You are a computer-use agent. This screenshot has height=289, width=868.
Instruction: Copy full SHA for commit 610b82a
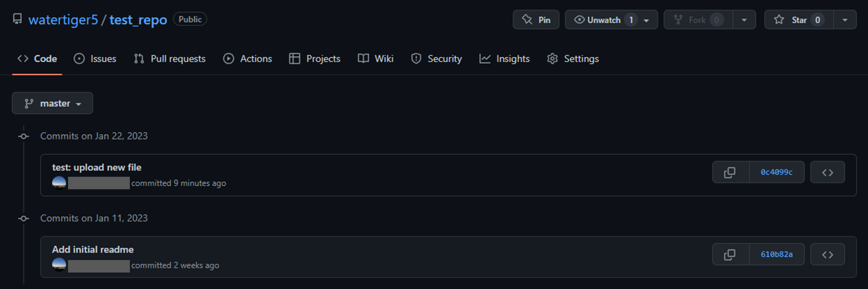tap(731, 255)
